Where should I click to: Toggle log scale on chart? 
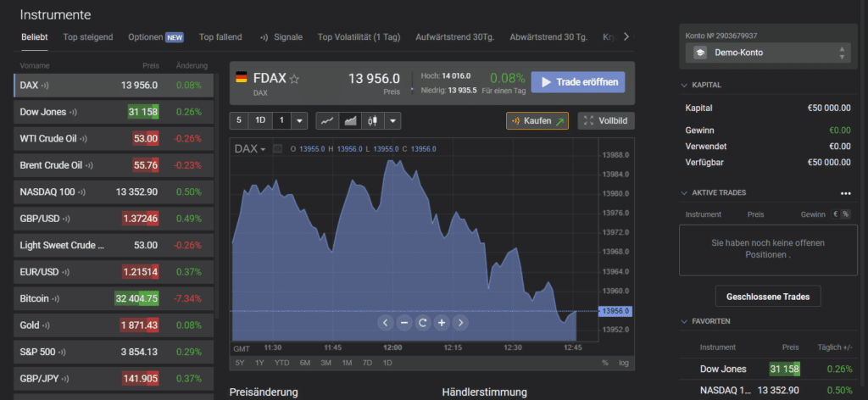tap(624, 363)
